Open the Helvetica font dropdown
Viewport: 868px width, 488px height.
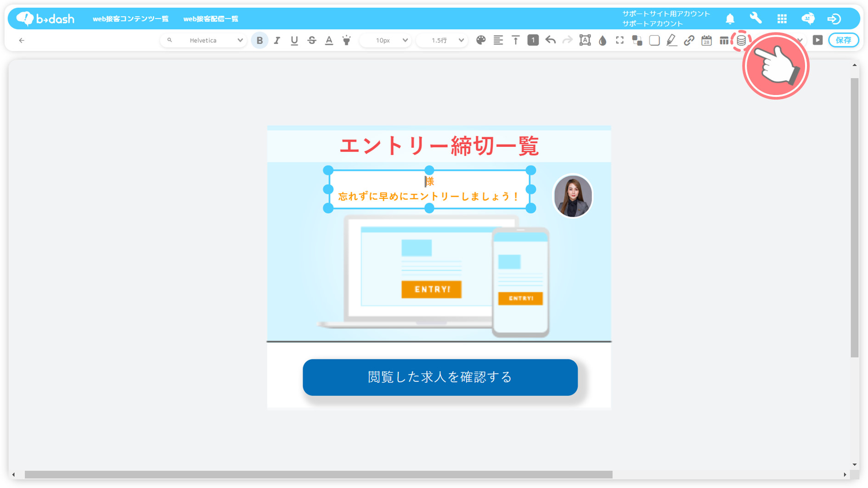204,40
